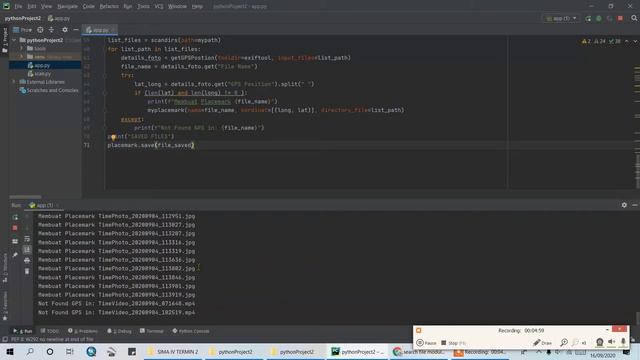Select Scratches and Consoles in project tree
Screen dimensions: 640x360
[x=52, y=90]
